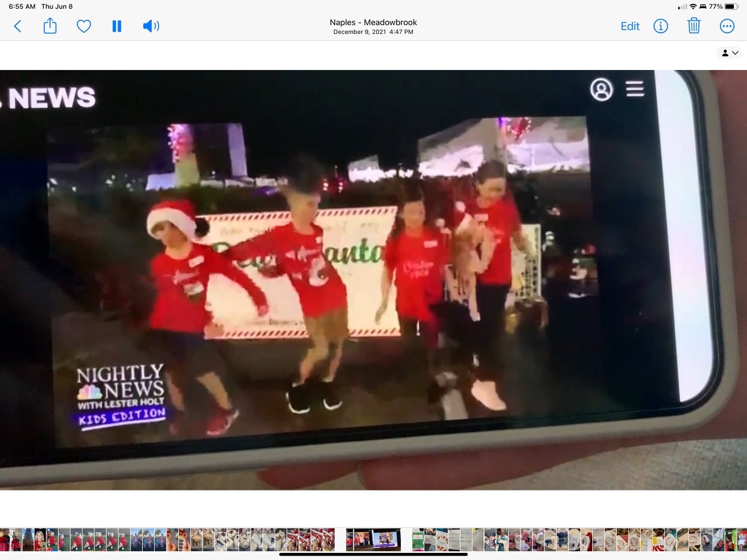
Task: Go back using the blue chevron
Action: pos(17,26)
